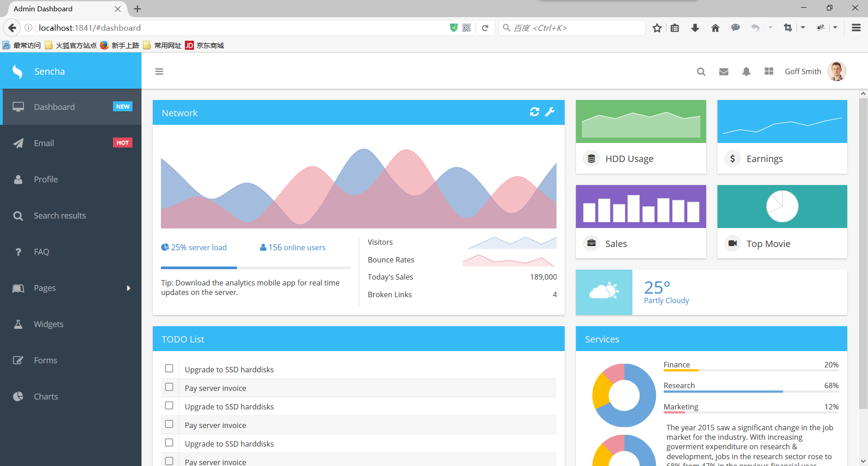Click the Charts pie icon in sidebar
Image resolution: width=868 pixels, height=466 pixels.
pyautogui.click(x=18, y=396)
